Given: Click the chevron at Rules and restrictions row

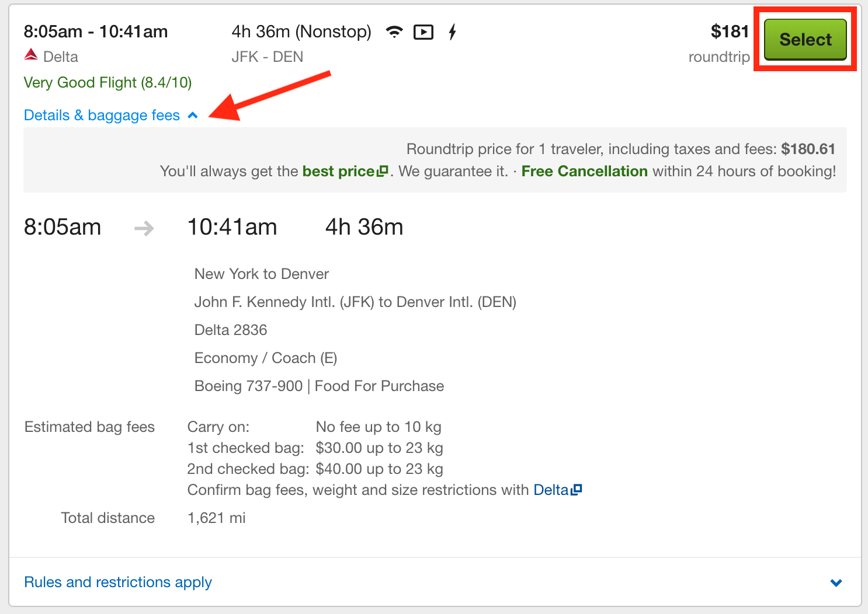Looking at the screenshot, I should pos(836,582).
